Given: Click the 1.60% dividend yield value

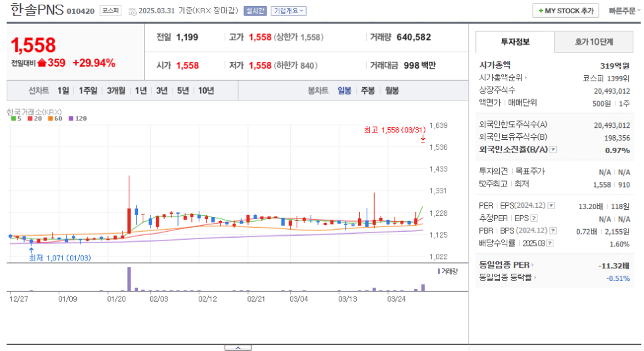Looking at the screenshot, I should [619, 244].
